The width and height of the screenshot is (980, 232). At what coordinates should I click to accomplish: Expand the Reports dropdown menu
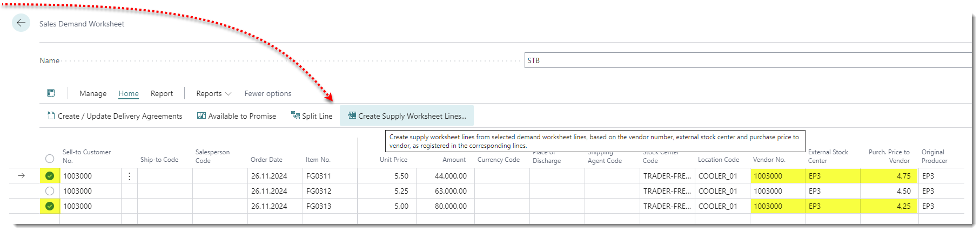click(x=213, y=93)
